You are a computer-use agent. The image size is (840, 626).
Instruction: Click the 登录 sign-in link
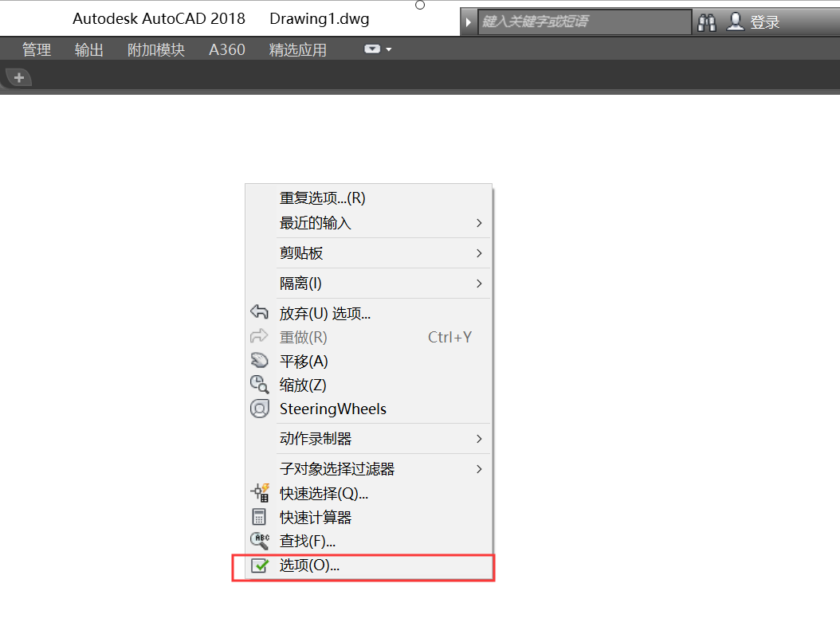764,22
